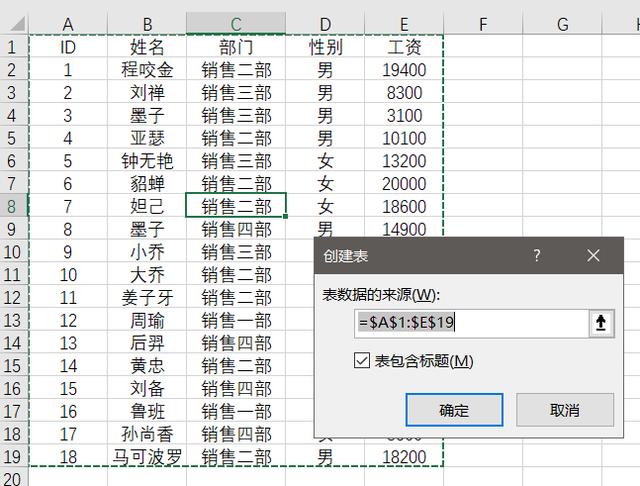Select cell containing 鲁班

pos(147,411)
